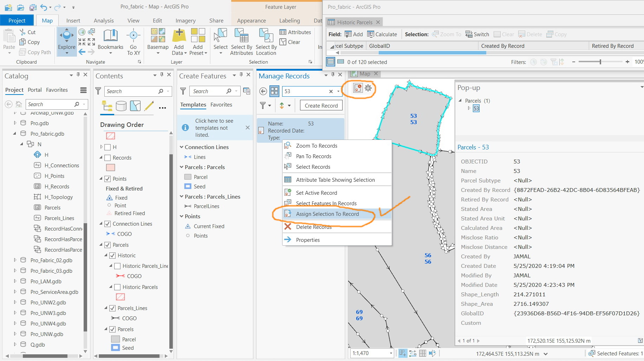Screen dimensions: 644x361
Task: Uncheck the Connection Lines layer
Action: coord(108,224)
